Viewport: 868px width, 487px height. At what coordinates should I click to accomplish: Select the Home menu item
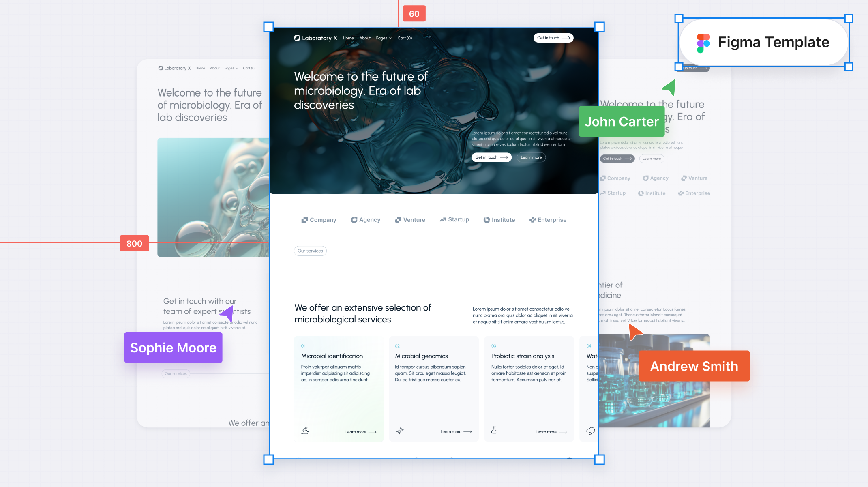pyautogui.click(x=348, y=38)
